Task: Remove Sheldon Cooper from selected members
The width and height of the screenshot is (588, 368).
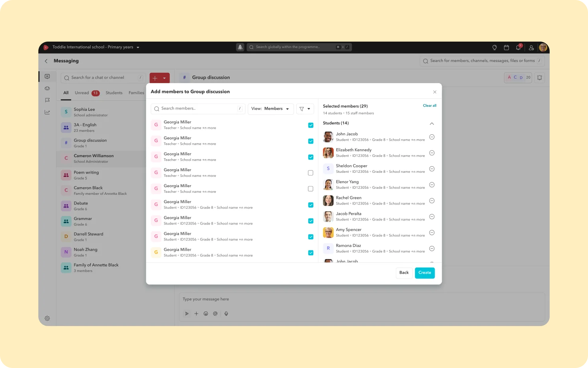Action: coord(432,169)
